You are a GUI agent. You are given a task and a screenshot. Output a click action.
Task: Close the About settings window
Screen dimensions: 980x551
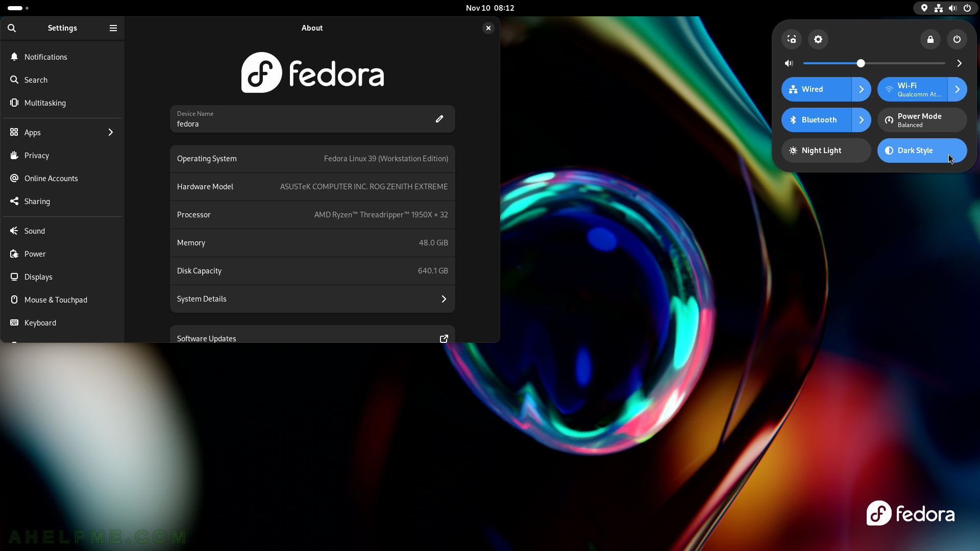pyautogui.click(x=488, y=28)
